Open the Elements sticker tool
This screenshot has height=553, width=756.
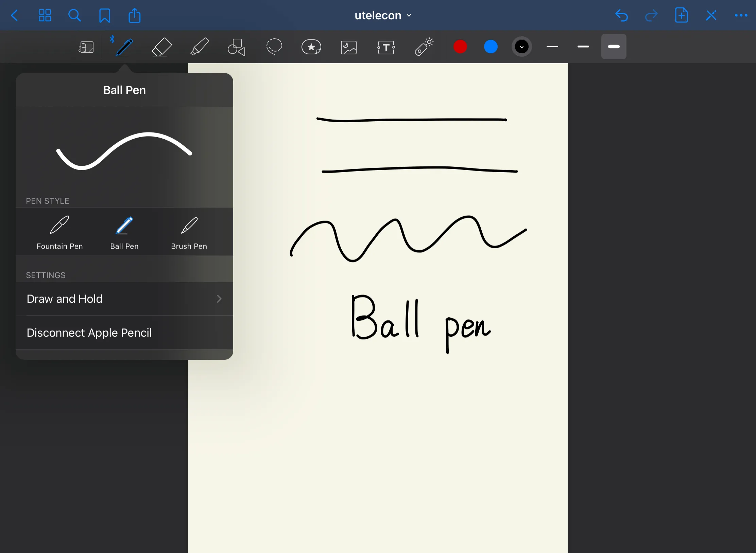point(311,47)
